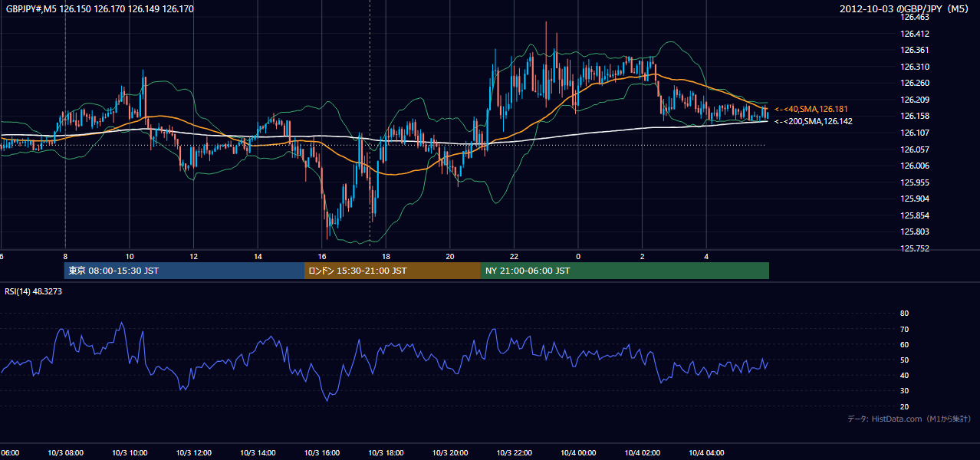Click RSI scale value 50
The image size is (980, 460).
point(905,360)
